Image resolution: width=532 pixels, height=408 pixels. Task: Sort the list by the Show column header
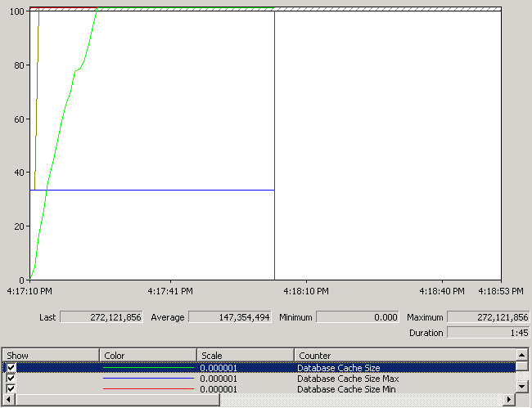51,356
